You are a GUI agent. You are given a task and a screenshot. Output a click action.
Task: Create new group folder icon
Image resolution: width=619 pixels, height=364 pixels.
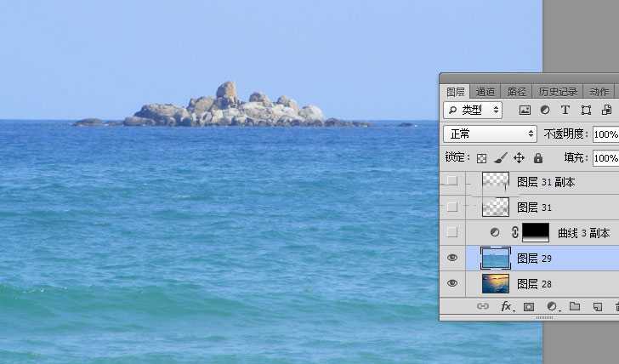point(574,306)
